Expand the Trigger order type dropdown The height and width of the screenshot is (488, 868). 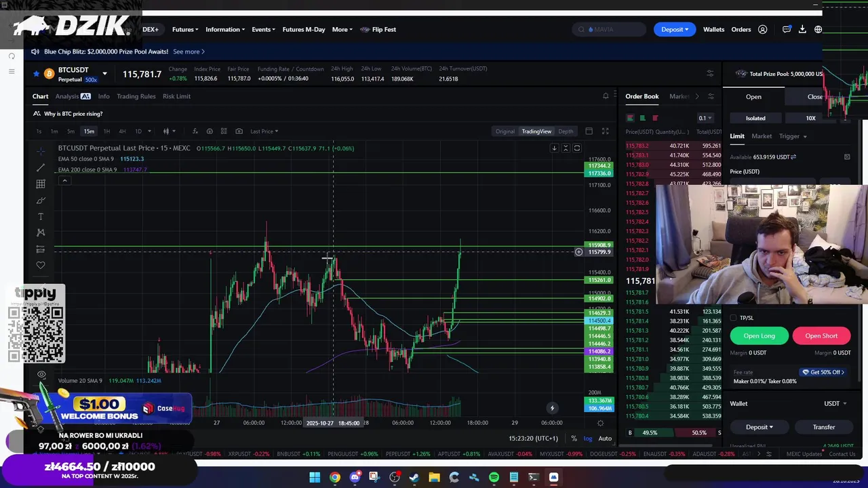[x=792, y=136]
